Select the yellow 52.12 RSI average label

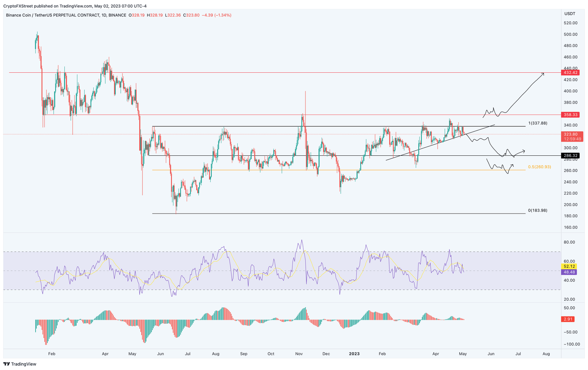[568, 266]
